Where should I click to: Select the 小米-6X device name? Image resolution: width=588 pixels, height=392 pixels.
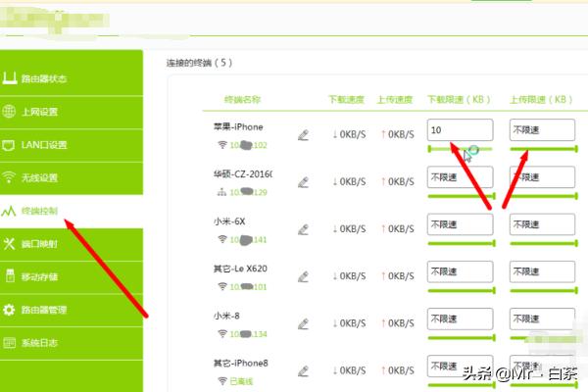[x=229, y=221]
